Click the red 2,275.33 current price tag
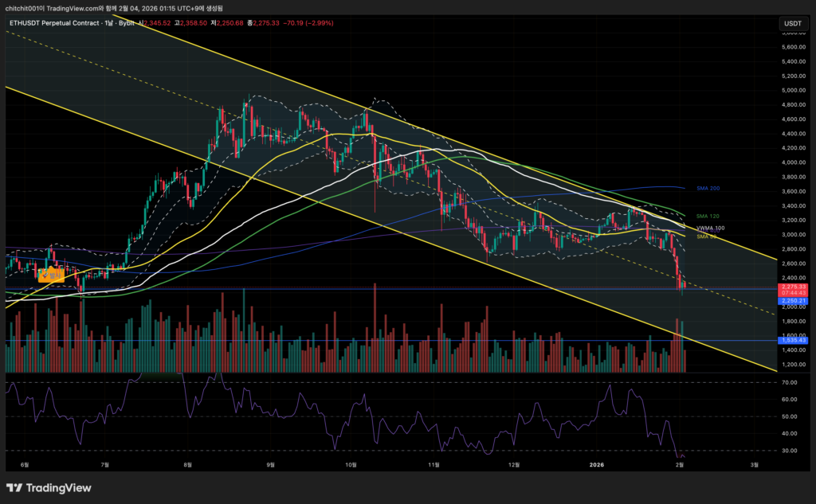The width and height of the screenshot is (816, 504). click(793, 287)
